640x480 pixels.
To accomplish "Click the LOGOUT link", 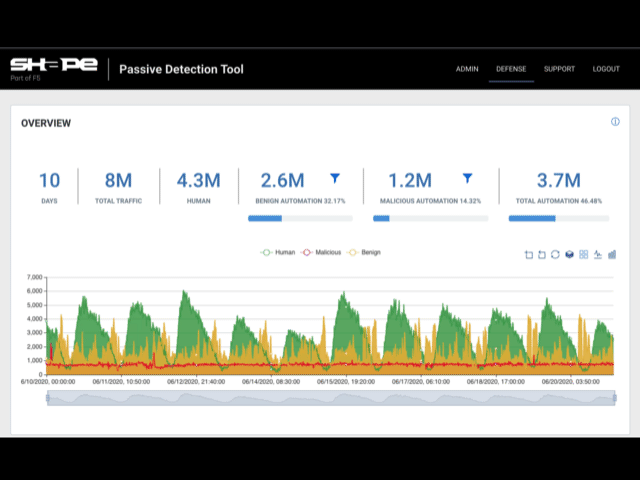I will (x=606, y=69).
